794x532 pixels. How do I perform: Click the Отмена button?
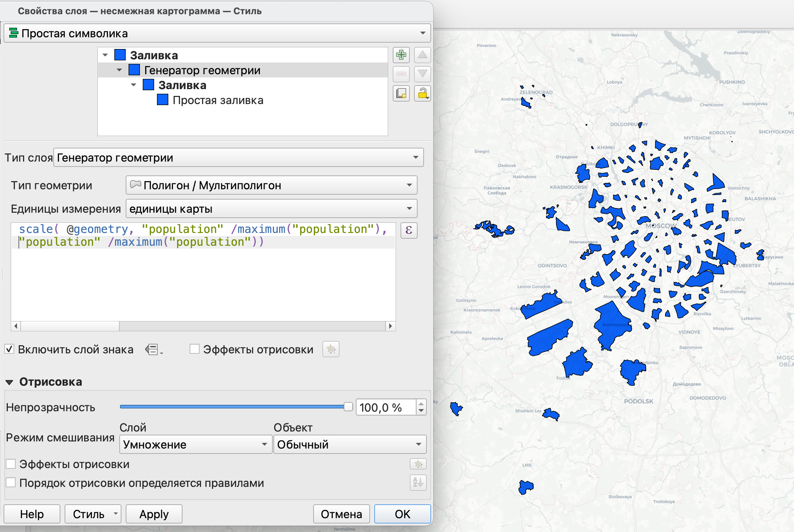point(341,514)
